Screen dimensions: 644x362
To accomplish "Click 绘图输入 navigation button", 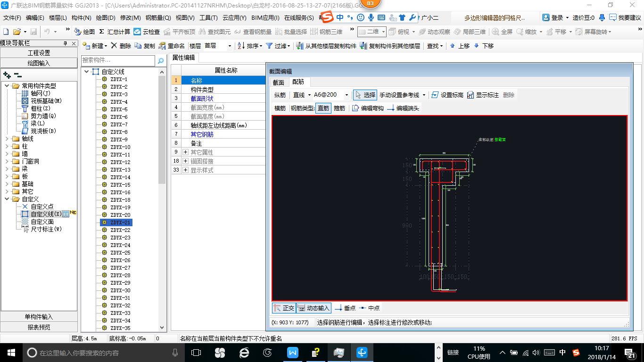I will click(39, 63).
